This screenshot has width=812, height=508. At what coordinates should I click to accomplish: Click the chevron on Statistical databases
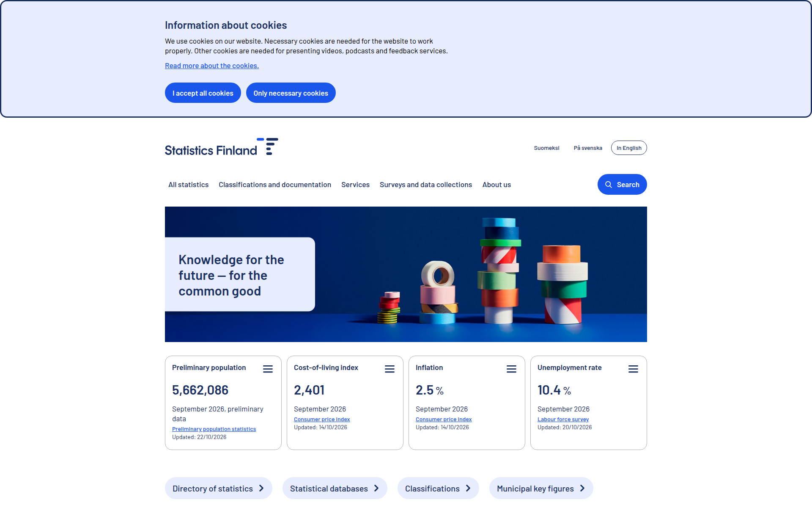[376, 488]
